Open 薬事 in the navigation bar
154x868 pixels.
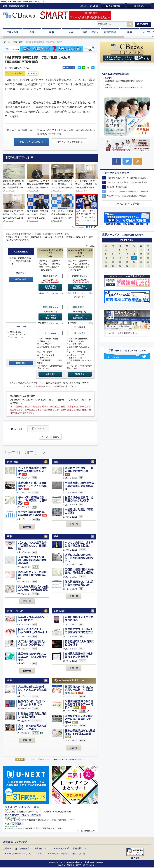[51, 32]
